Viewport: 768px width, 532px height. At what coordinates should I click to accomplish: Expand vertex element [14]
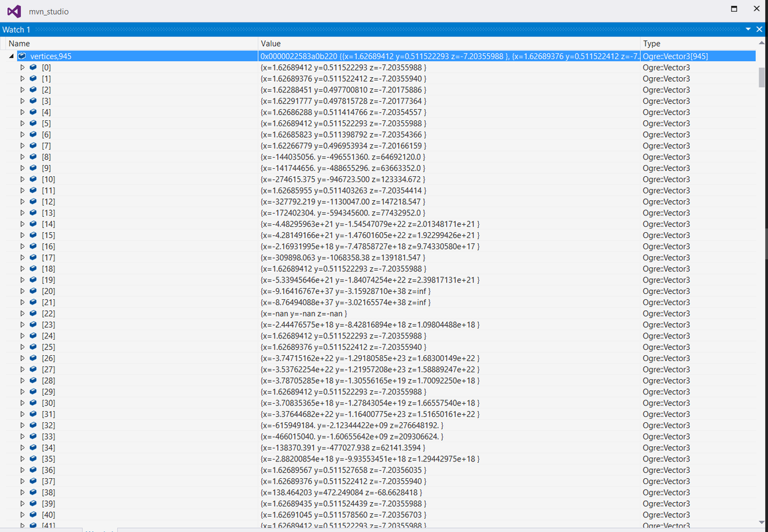tap(22, 224)
